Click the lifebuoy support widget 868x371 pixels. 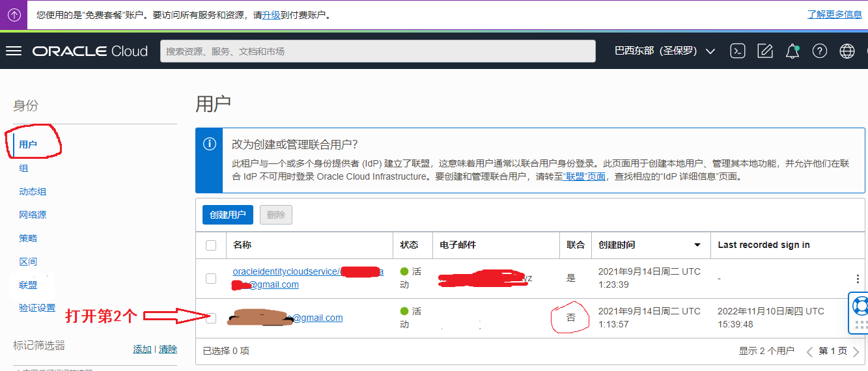tap(860, 305)
